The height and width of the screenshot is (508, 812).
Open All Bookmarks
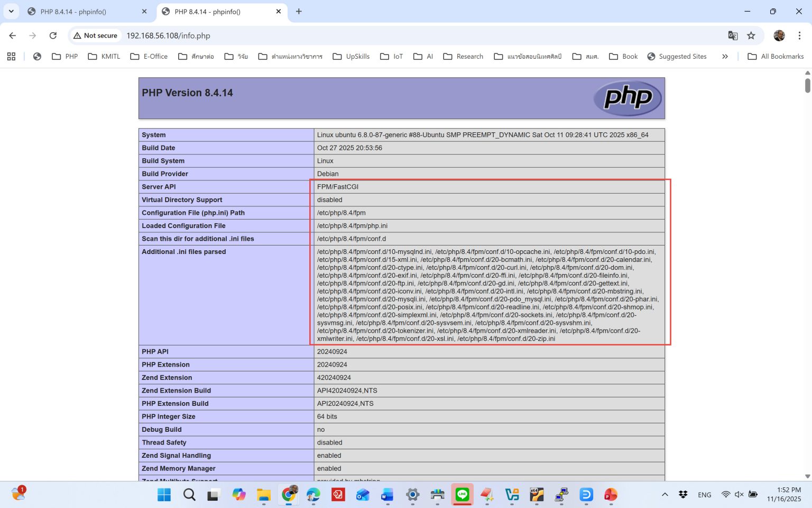tap(775, 56)
